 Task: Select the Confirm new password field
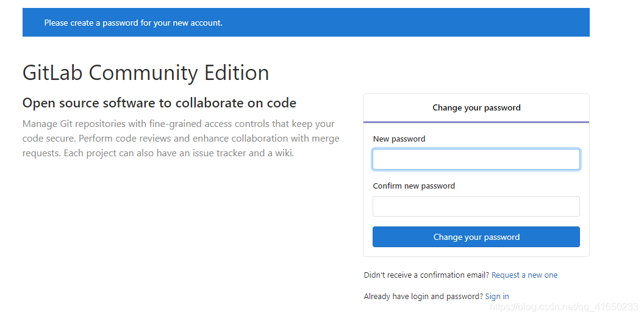(x=476, y=206)
